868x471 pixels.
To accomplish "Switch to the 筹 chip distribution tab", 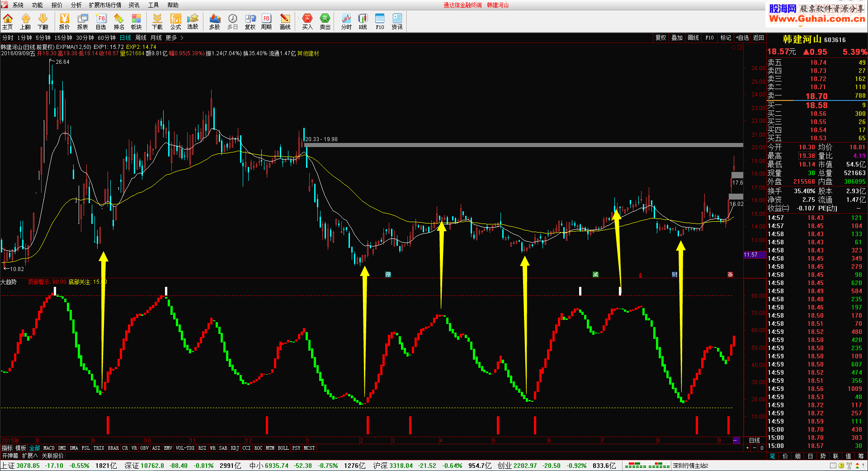I will pyautogui.click(x=861, y=456).
